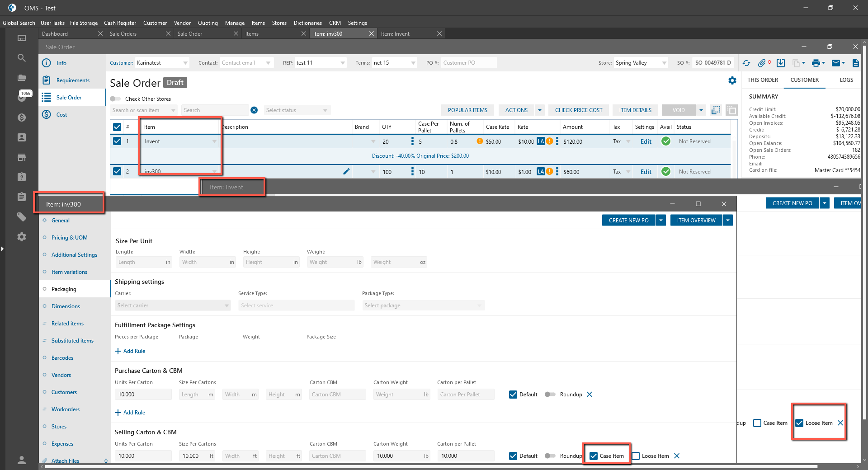Open the gear settings icon in the left sidebar

[21, 237]
